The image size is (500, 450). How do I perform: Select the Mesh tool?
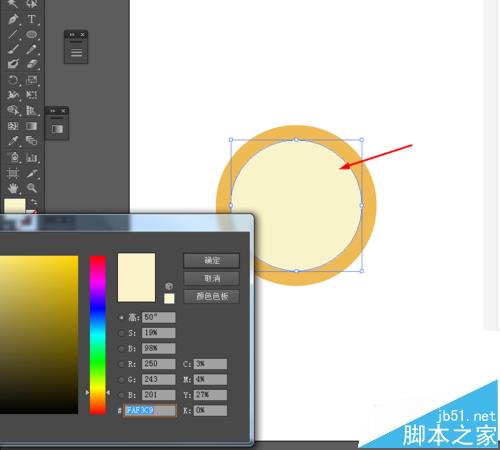[x=13, y=126]
